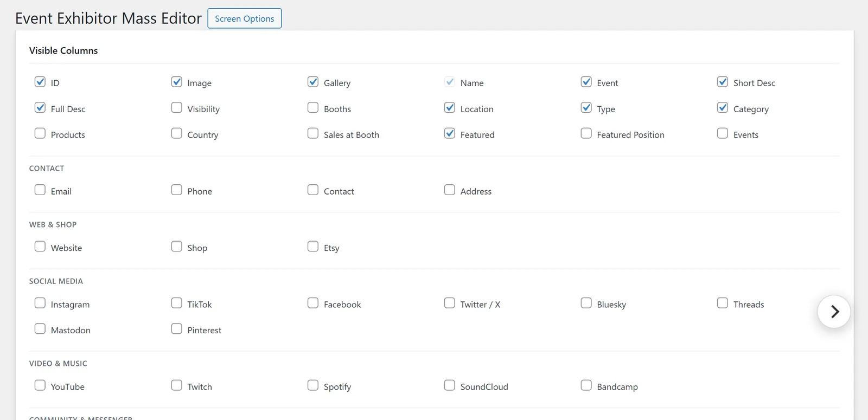Tick the Mastodon column checkbox
This screenshot has width=868, height=420.
coord(40,329)
